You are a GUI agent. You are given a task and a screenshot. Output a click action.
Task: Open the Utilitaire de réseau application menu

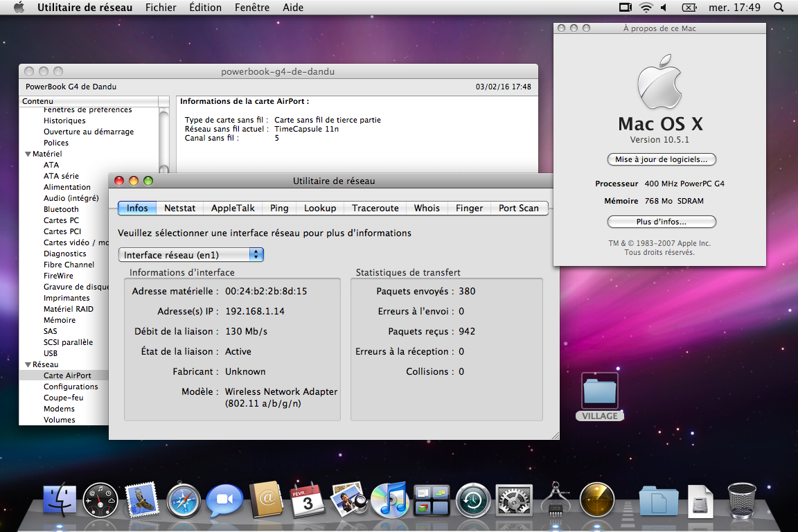85,8
